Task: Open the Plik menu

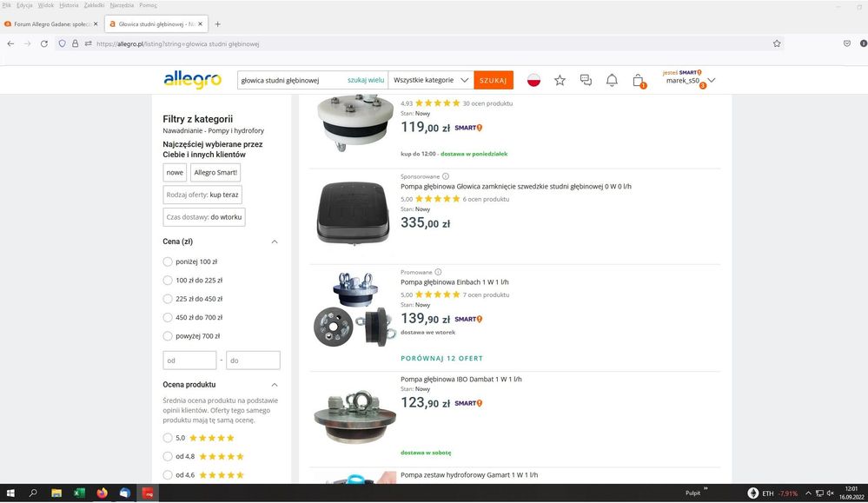Action: 7,5
